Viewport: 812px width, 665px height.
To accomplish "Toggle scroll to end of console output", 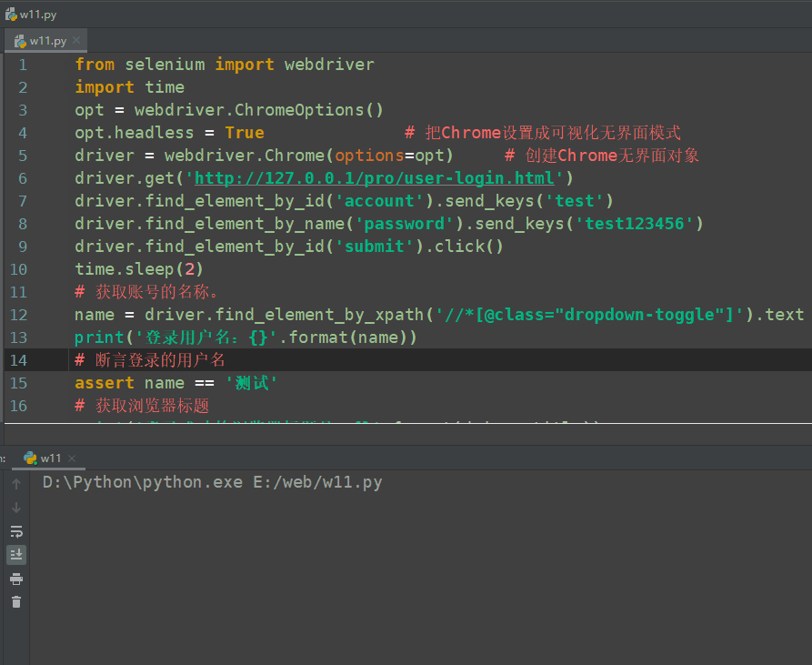I will [x=16, y=554].
